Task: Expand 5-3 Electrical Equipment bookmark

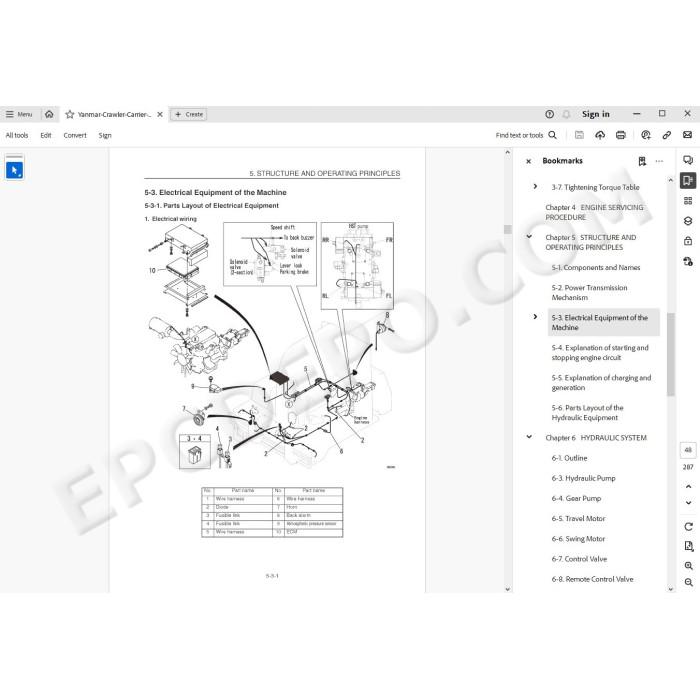Action: tap(535, 317)
